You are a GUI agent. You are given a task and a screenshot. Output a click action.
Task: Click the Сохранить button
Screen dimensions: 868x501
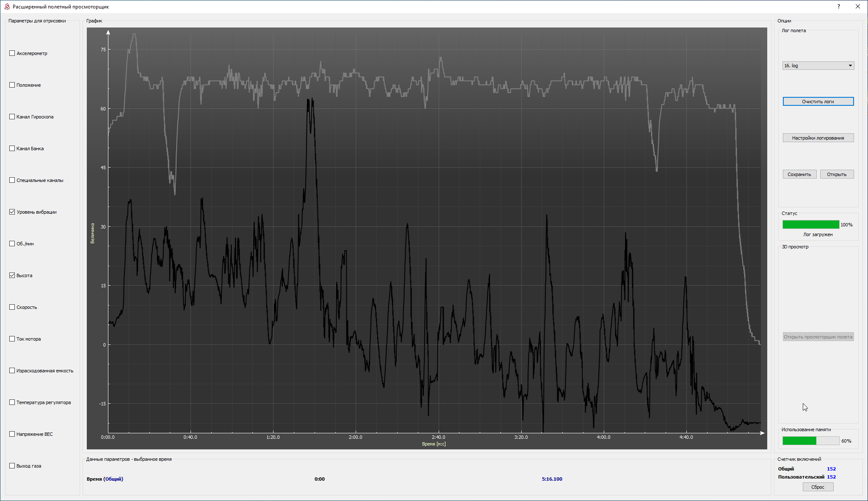(x=799, y=174)
